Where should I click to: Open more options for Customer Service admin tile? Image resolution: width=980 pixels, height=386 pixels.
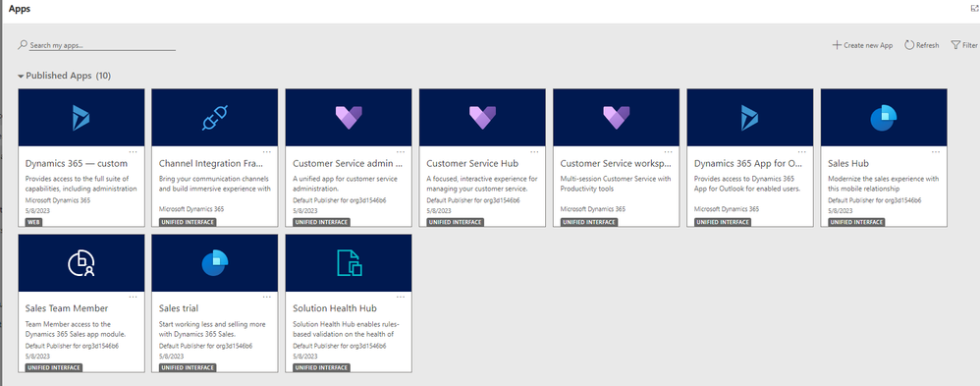click(401, 151)
